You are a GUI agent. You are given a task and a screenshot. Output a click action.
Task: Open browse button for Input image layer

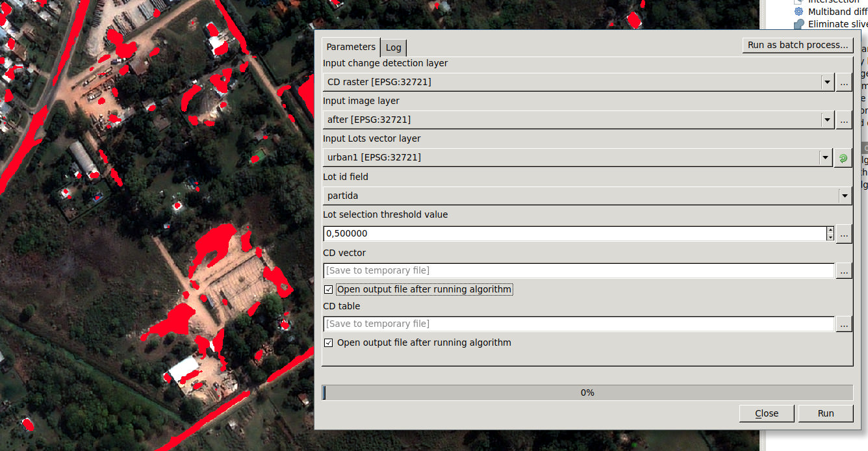click(843, 120)
